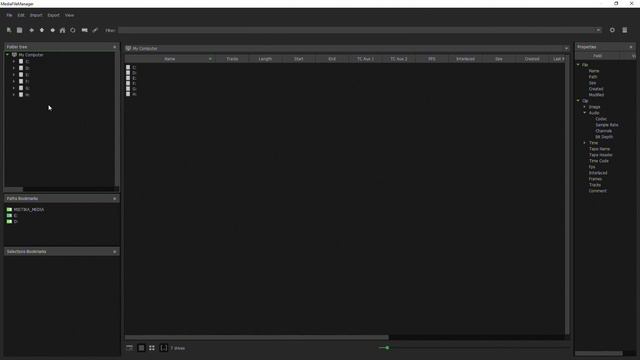This screenshot has height=360, width=640.
Task: Sort by the Name column header
Action: [x=169, y=59]
